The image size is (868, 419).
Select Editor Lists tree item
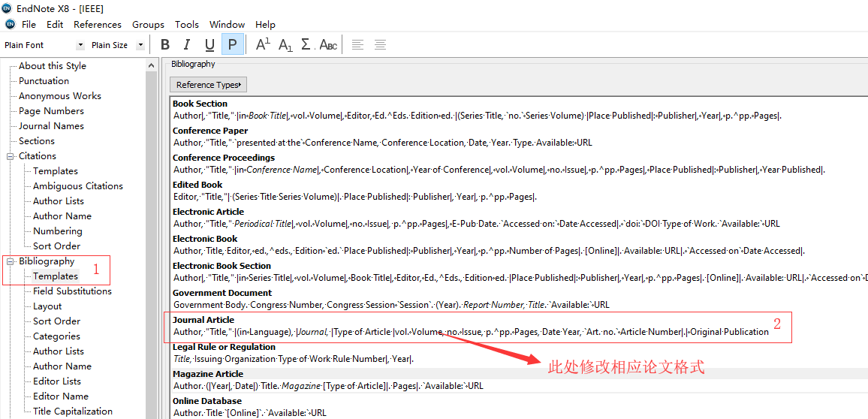(56, 381)
